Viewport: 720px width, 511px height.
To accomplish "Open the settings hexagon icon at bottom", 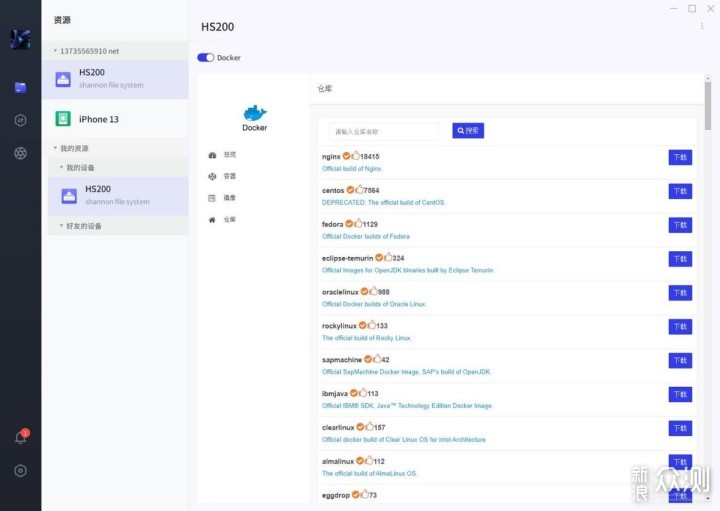I will 20,471.
